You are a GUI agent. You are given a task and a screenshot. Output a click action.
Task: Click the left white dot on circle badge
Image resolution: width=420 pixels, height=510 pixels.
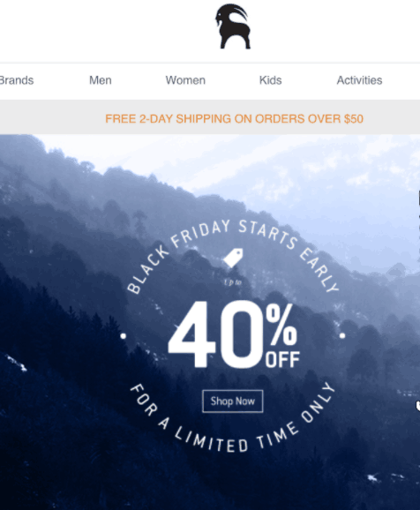124,336
